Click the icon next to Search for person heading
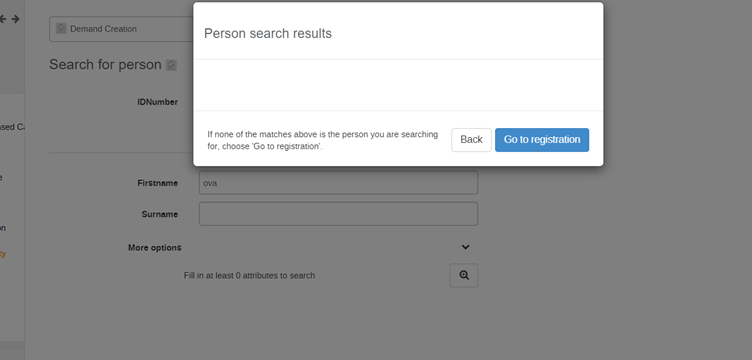This screenshot has width=752, height=360. coord(171,65)
